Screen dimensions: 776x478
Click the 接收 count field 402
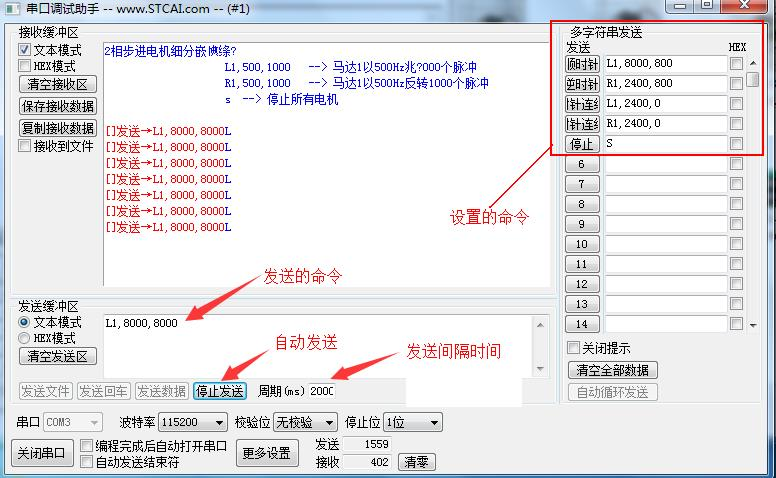(x=367, y=462)
